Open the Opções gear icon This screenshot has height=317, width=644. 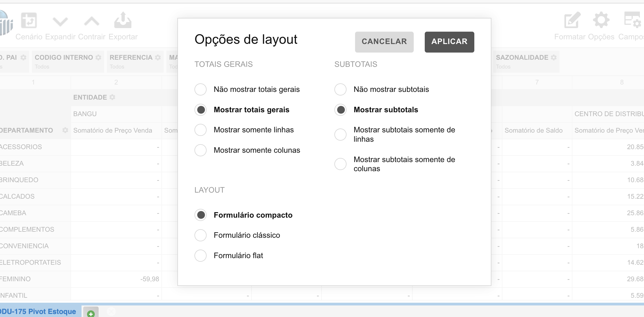[x=601, y=20]
